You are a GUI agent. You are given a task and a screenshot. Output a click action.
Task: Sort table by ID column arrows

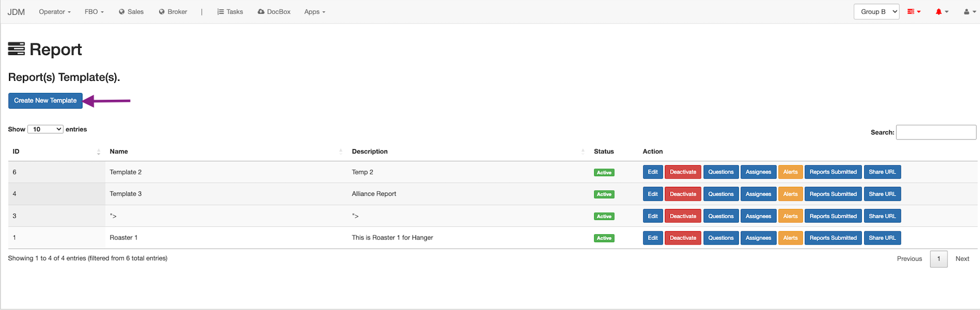(x=98, y=152)
